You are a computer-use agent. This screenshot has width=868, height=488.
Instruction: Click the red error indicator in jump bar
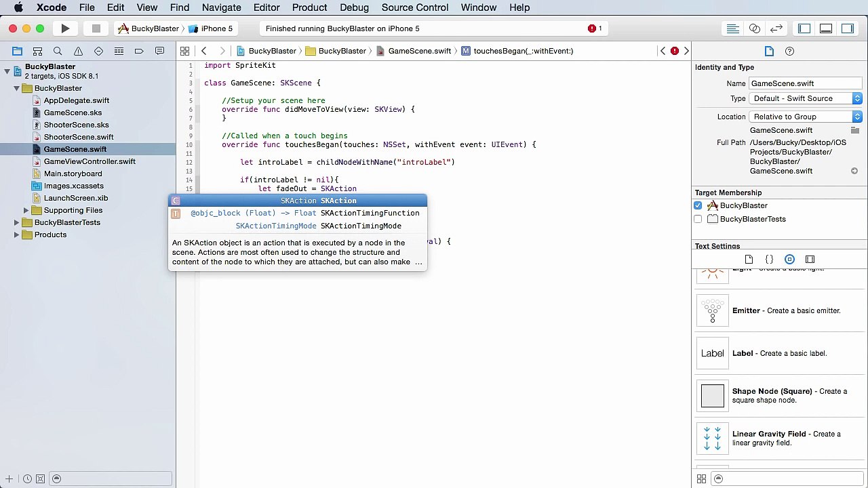click(675, 51)
